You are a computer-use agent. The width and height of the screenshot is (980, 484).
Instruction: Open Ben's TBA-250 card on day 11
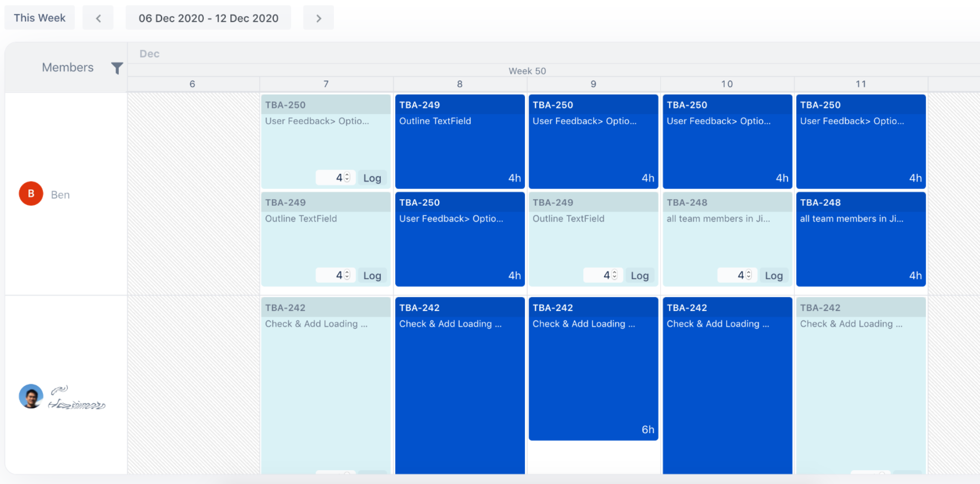pyautogui.click(x=861, y=142)
